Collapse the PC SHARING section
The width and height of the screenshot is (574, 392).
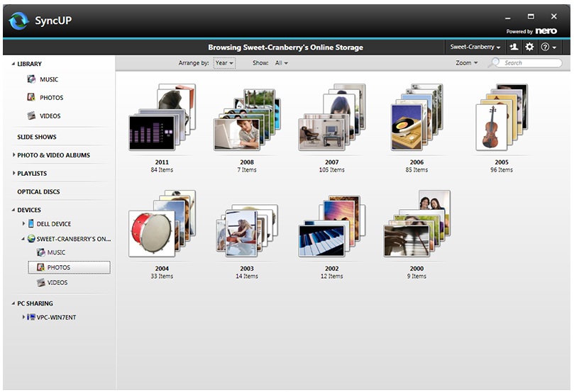pos(13,303)
